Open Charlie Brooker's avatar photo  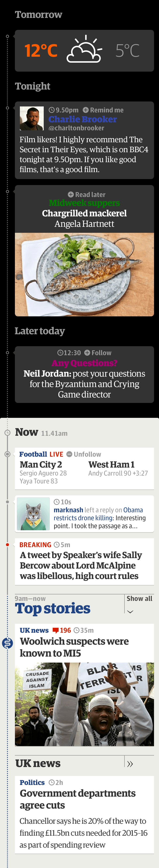click(32, 118)
